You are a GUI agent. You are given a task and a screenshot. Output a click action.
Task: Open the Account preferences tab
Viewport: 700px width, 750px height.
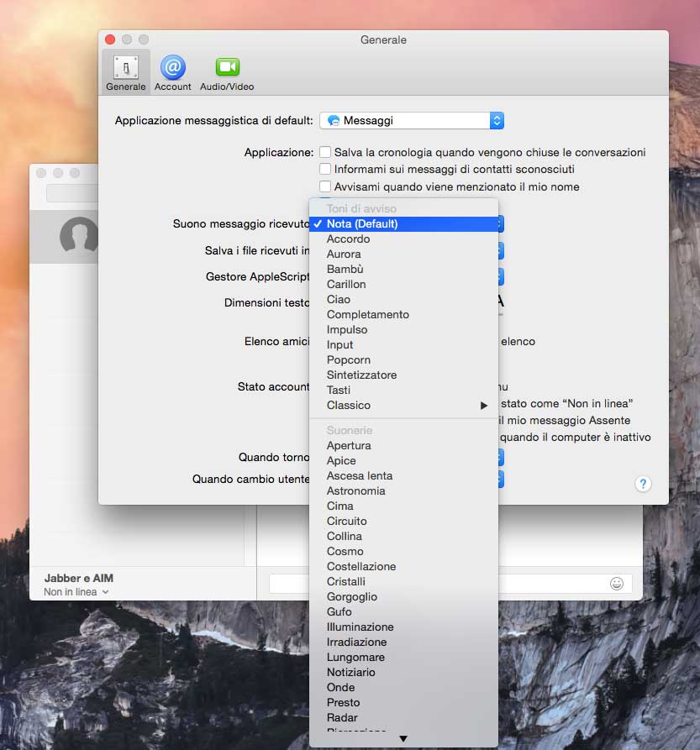pyautogui.click(x=173, y=72)
